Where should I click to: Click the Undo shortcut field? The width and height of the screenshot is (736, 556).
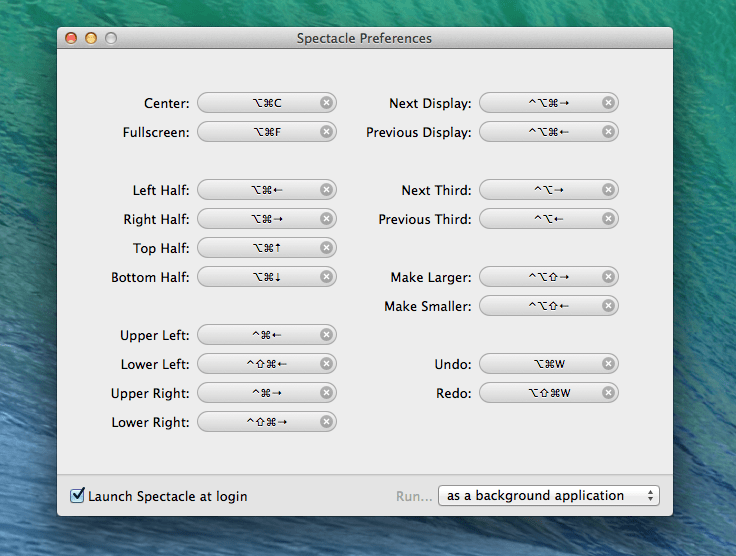coord(549,364)
